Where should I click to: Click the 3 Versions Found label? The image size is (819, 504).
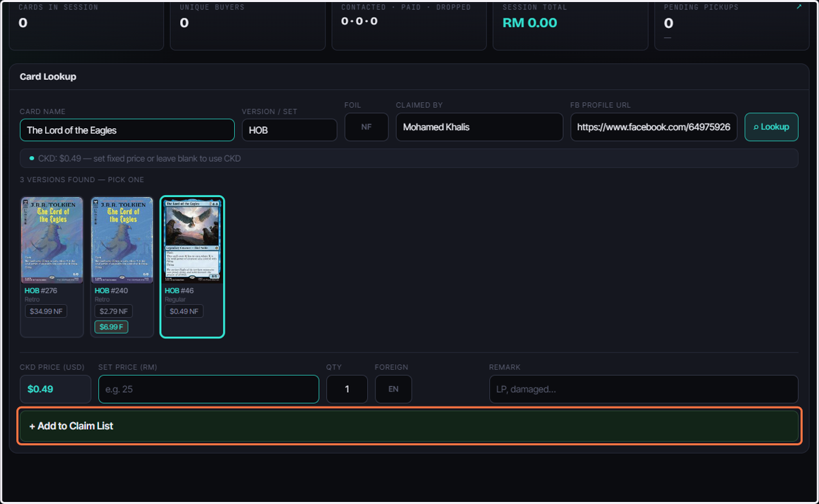coord(82,179)
